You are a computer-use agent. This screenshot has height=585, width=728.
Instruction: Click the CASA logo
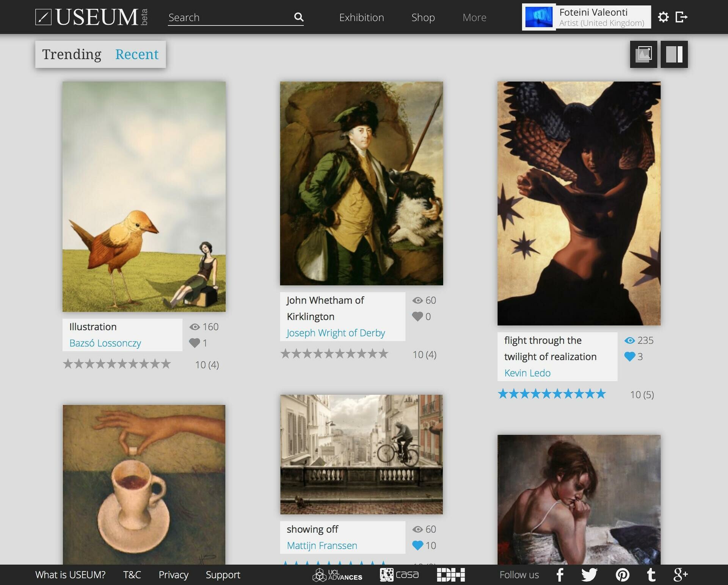(399, 575)
